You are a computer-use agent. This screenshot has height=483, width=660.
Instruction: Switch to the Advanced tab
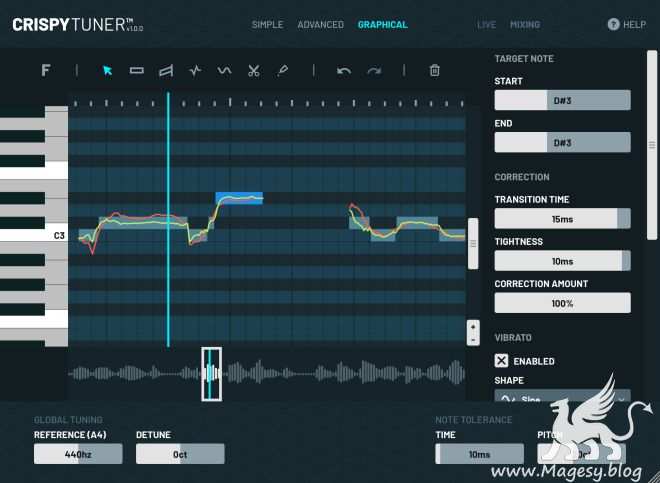click(x=320, y=25)
